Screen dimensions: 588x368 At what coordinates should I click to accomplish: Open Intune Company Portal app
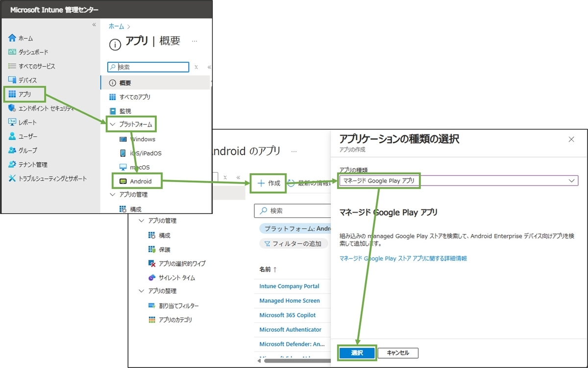coord(289,286)
